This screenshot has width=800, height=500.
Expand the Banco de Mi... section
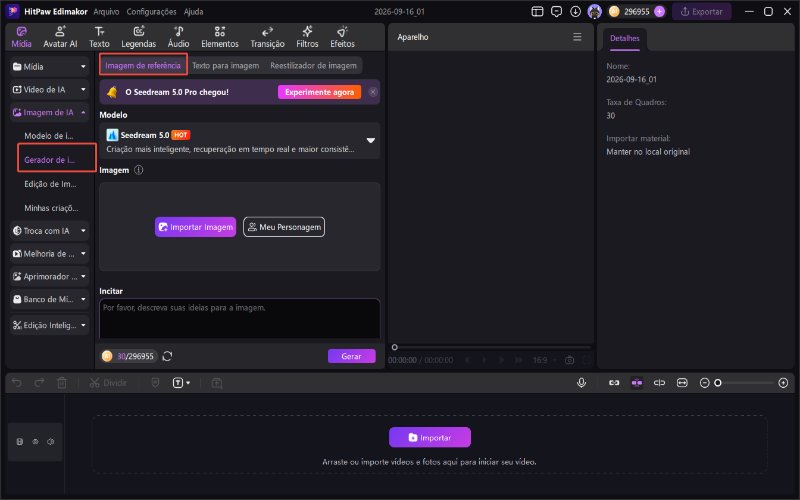[x=49, y=299]
